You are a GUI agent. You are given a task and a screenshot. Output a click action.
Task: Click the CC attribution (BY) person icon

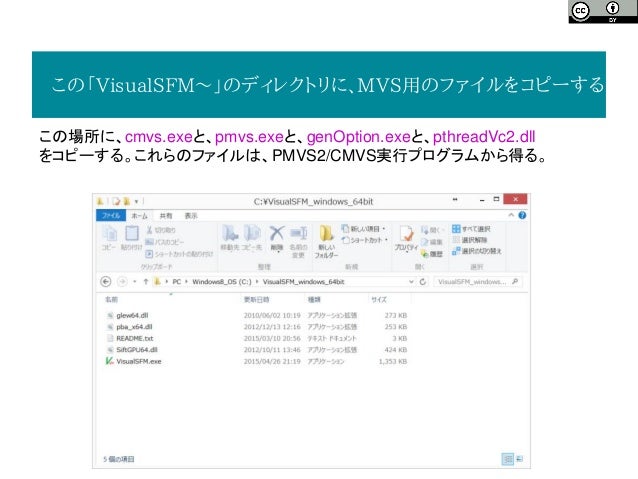click(x=612, y=8)
